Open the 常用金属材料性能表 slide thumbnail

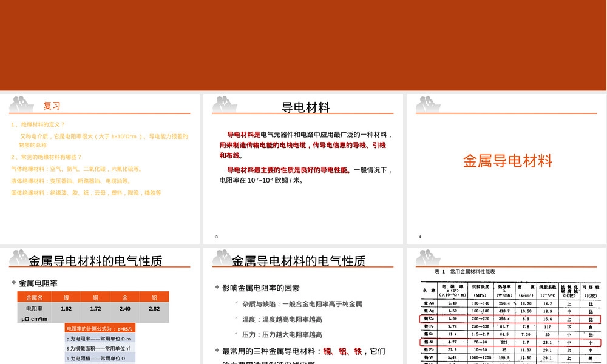(506, 306)
